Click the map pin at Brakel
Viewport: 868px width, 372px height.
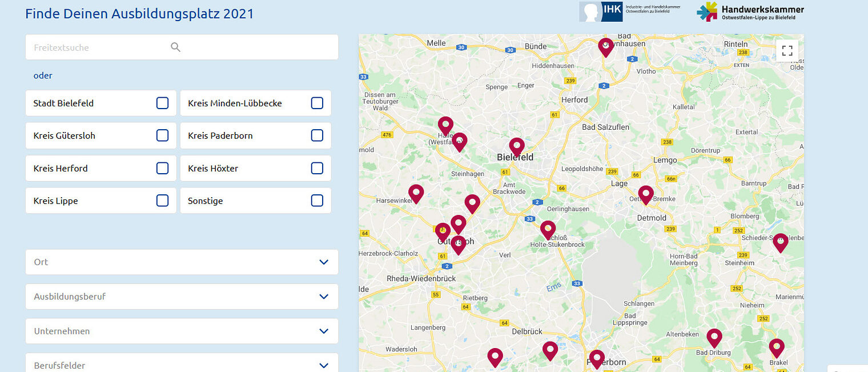(x=776, y=348)
